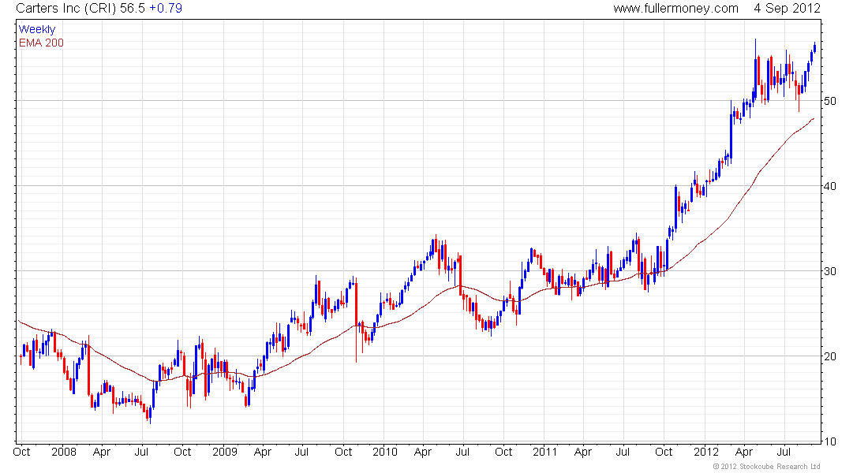Click the '2012' year label on time axis
The height and width of the screenshot is (473, 868).
tap(705, 452)
